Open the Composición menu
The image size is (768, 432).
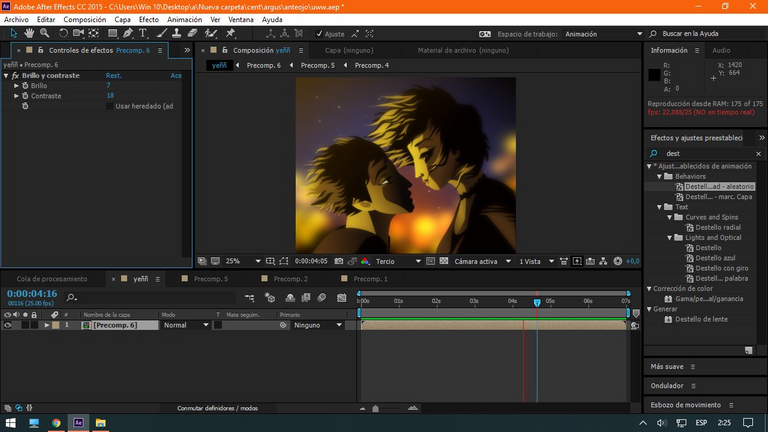[85, 20]
